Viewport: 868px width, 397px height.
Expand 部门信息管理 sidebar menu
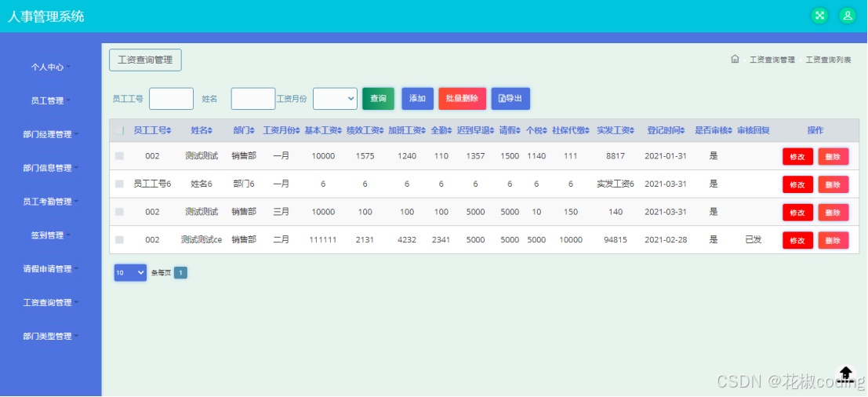click(50, 168)
